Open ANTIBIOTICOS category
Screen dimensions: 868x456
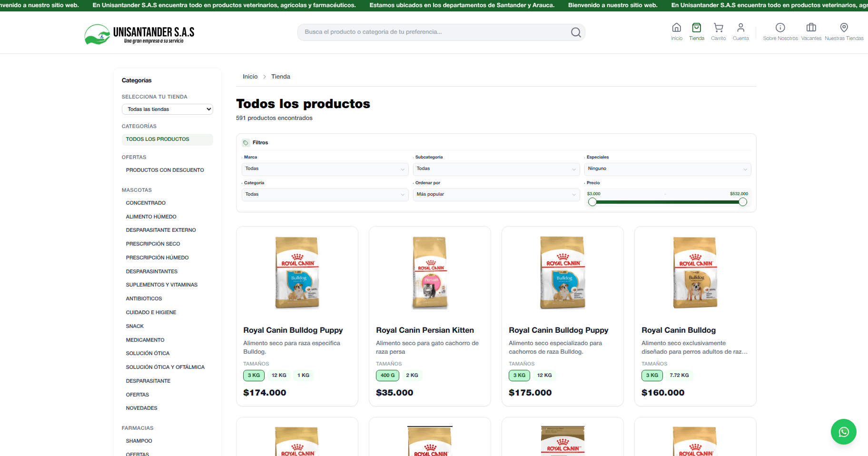click(144, 299)
